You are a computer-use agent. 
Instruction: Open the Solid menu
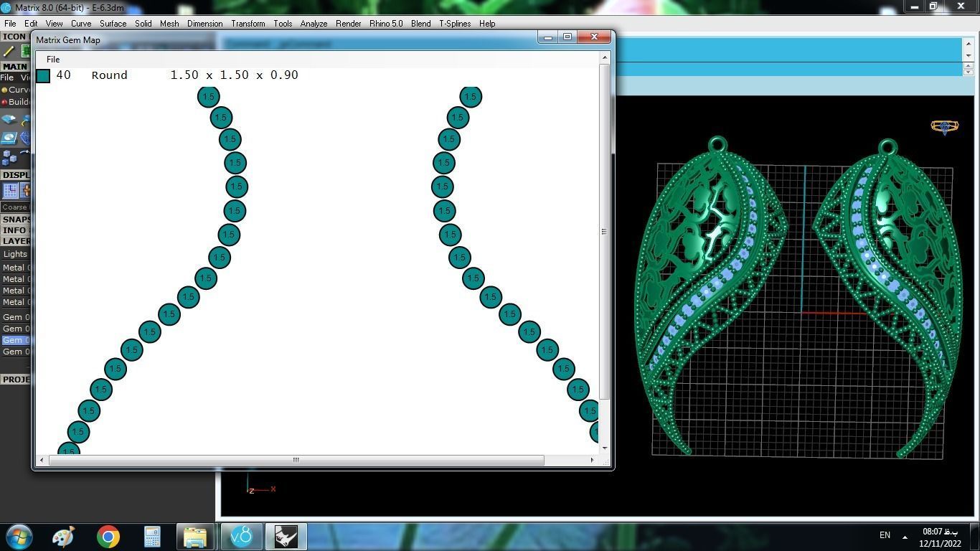(143, 24)
